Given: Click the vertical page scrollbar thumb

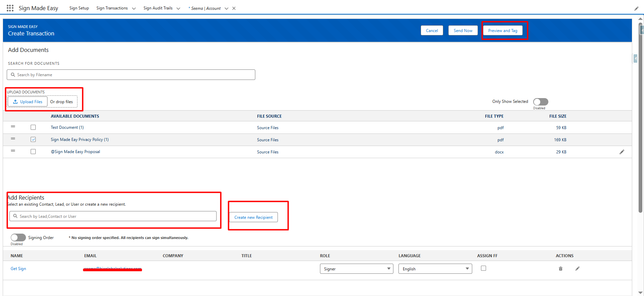Looking at the screenshot, I should [640, 118].
